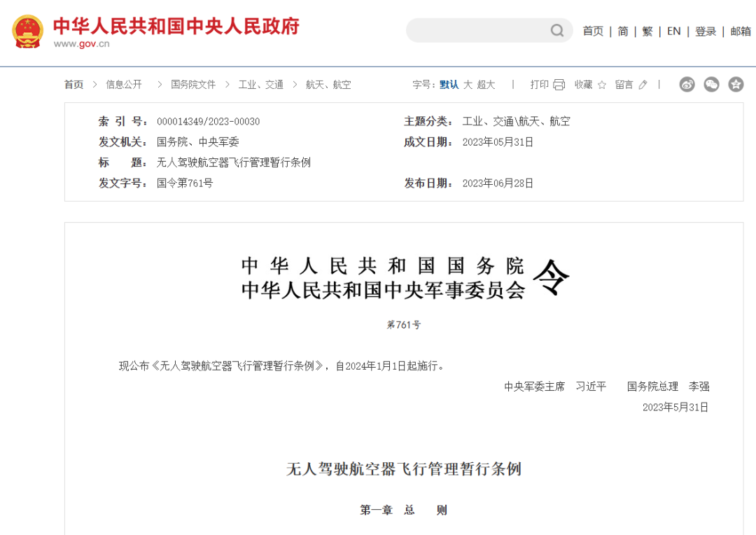Image resolution: width=756 pixels, height=535 pixels.
Task: Share to WeChat via round icon
Action: (712, 85)
